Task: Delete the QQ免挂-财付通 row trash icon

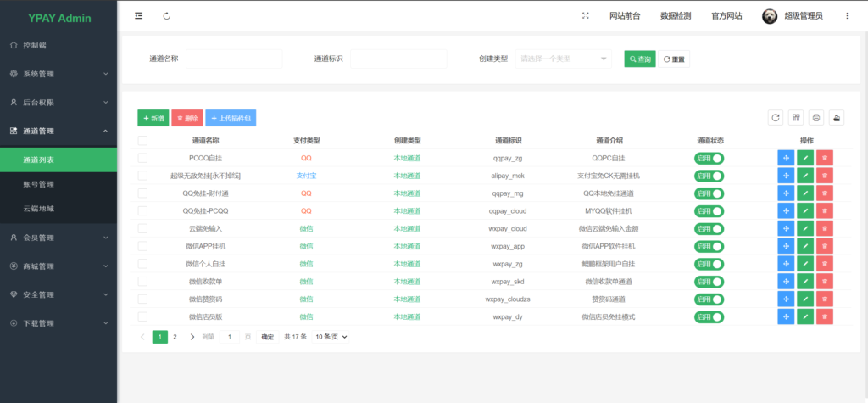Action: (x=824, y=193)
